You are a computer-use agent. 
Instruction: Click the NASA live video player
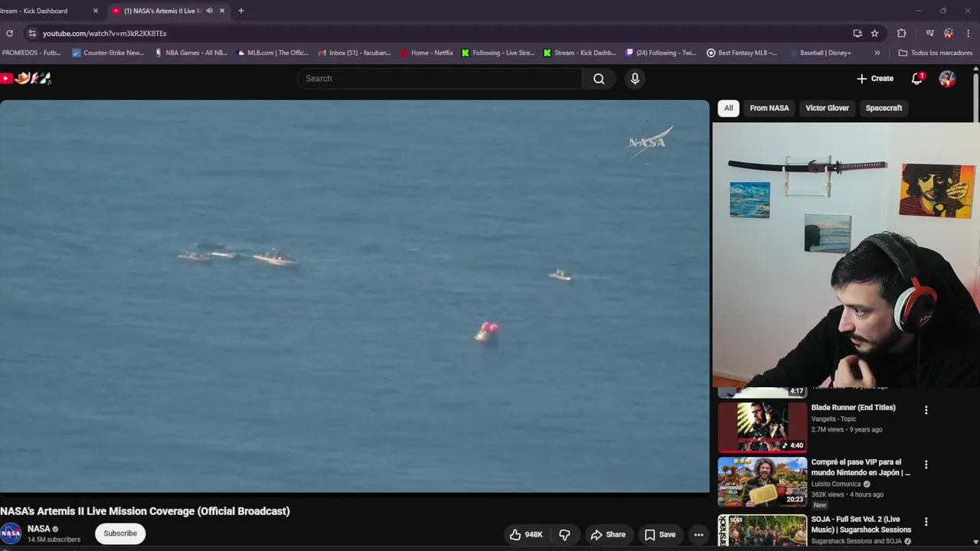tap(354, 296)
